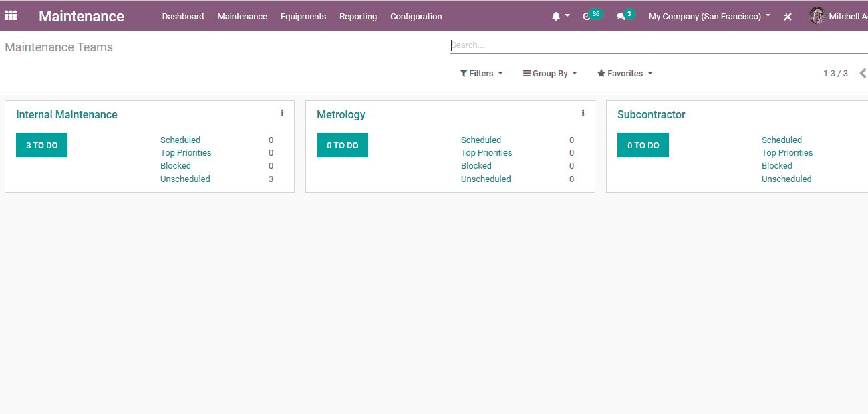Go to previous page arrow
This screenshot has width=868, height=414.
click(x=862, y=73)
